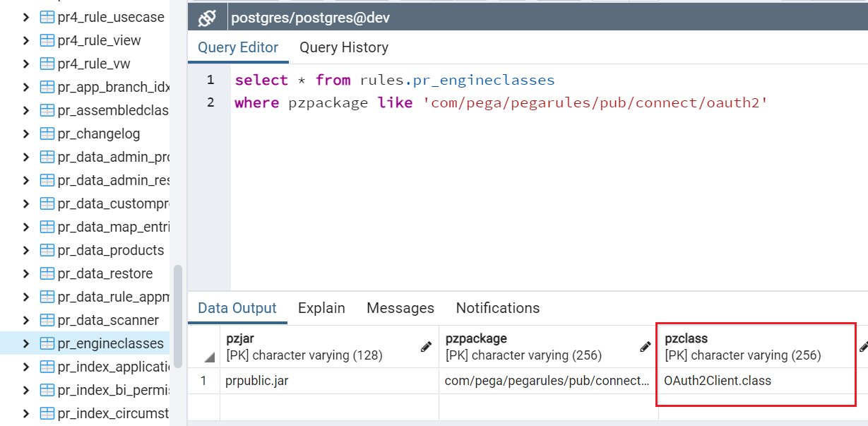868x426 pixels.
Task: Open the Explain tab
Action: pyautogui.click(x=321, y=308)
